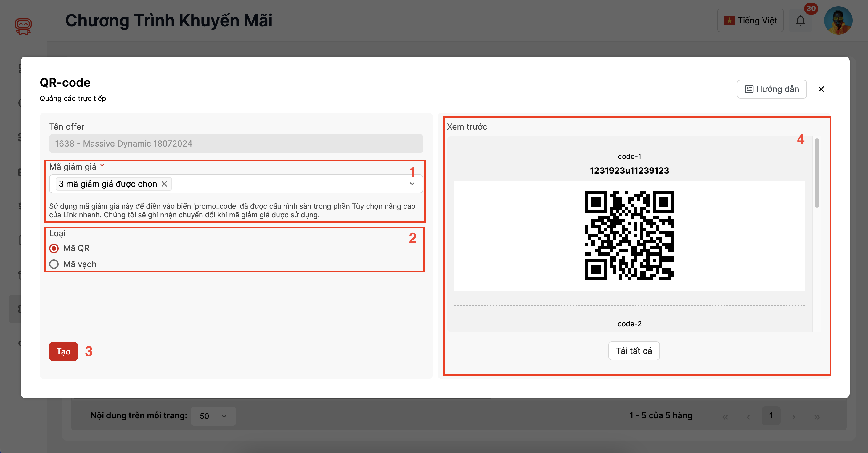The width and height of the screenshot is (868, 453).
Task: Go to last page double-arrow
Action: tap(817, 417)
